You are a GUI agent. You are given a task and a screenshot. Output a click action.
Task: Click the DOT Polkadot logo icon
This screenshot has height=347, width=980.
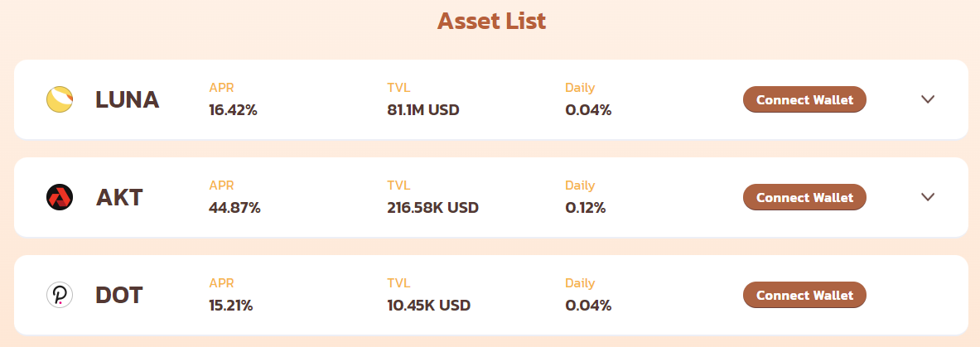[60, 295]
